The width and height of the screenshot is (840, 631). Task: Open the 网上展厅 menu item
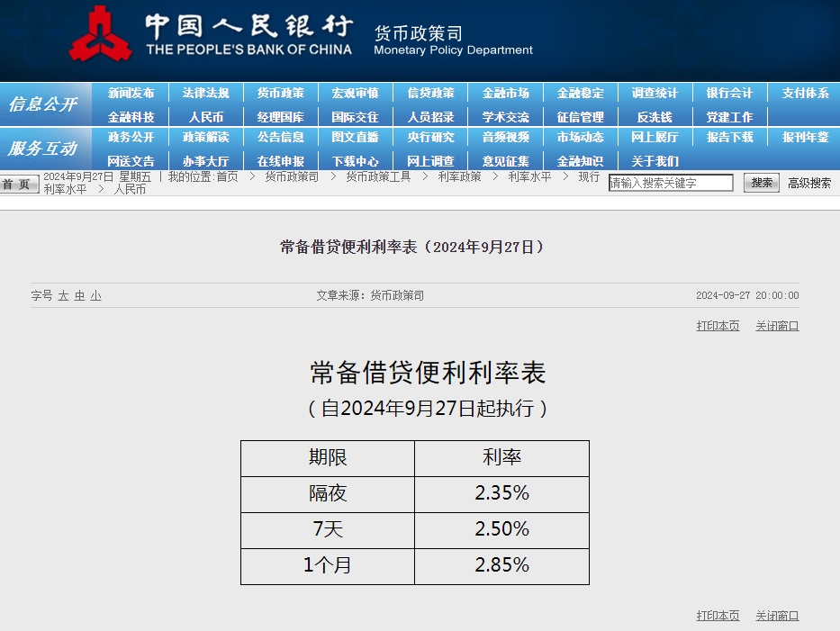655,138
